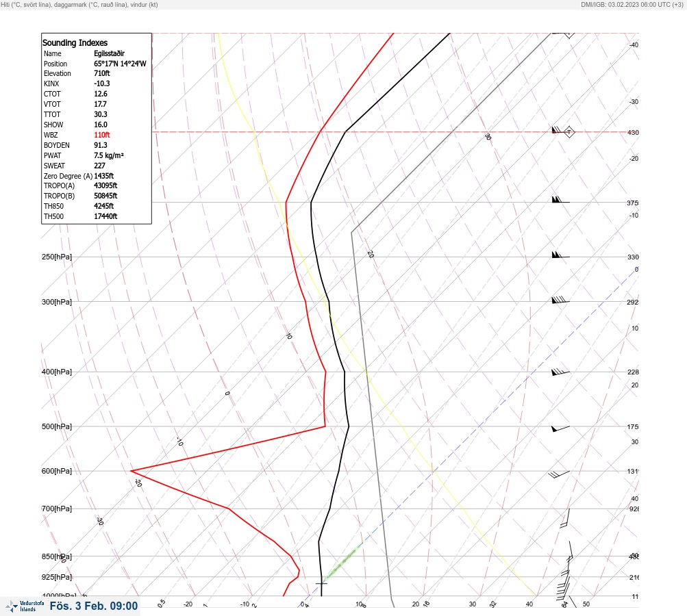The image size is (687, 616).
Task: Click SWEAT value '227'
Action: pos(99,166)
